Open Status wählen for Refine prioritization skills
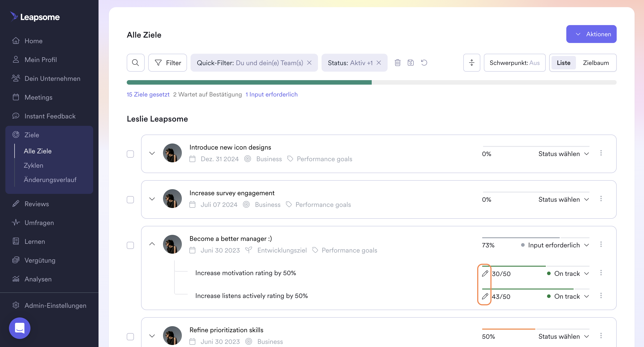Viewport: 644px width, 347px height. click(564, 336)
